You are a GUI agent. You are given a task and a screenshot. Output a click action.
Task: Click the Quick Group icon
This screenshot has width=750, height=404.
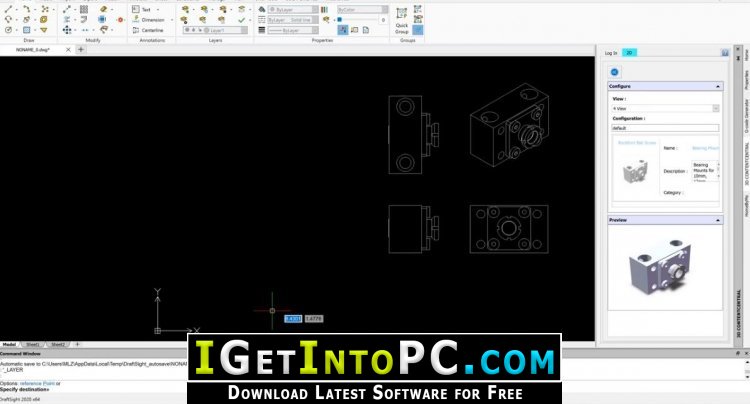[402, 21]
